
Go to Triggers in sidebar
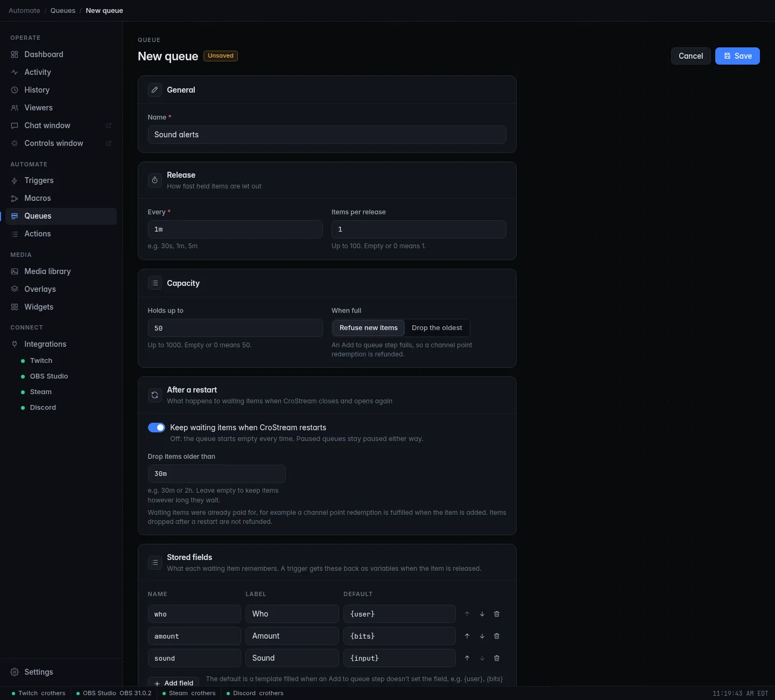coord(61,180)
